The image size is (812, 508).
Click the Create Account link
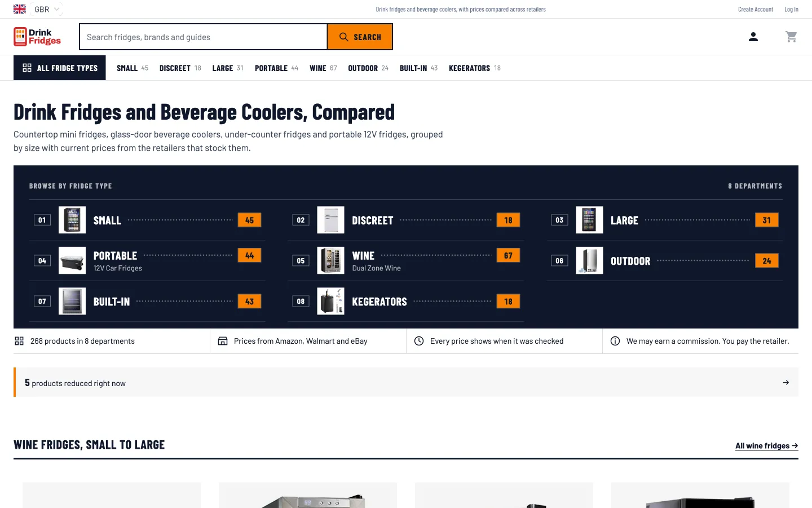coord(756,9)
